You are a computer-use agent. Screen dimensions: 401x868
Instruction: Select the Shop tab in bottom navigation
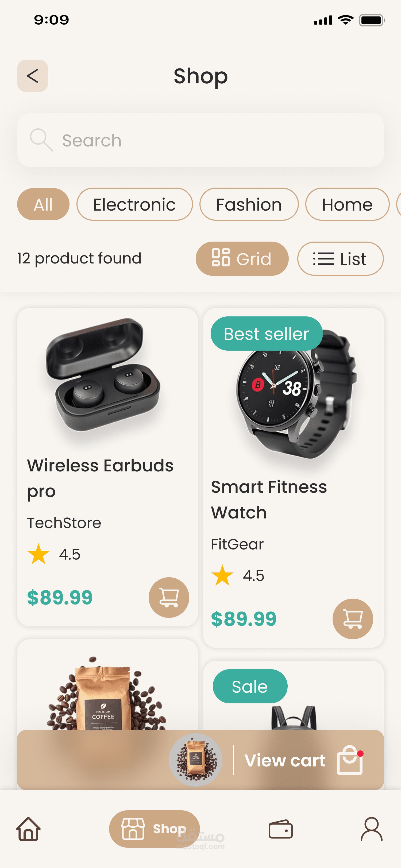[154, 829]
